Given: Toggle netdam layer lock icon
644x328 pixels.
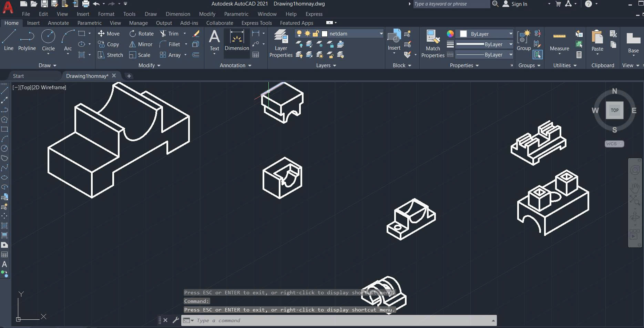Looking at the screenshot, I should click(316, 34).
